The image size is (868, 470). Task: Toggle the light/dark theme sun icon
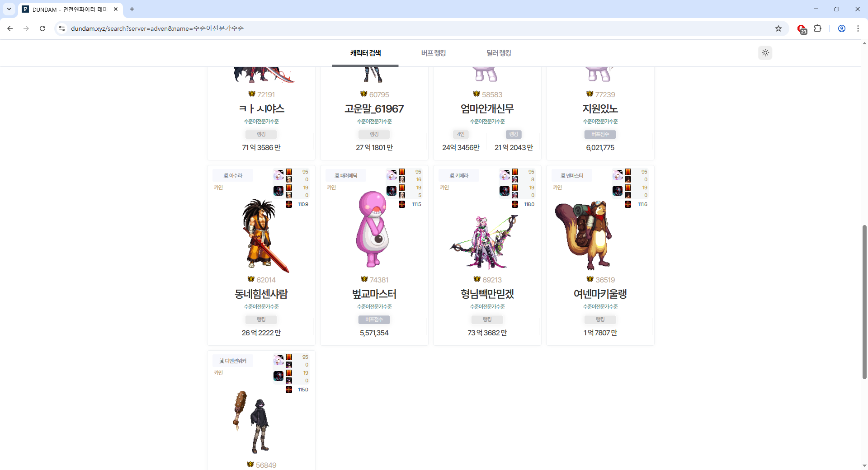[x=765, y=53]
